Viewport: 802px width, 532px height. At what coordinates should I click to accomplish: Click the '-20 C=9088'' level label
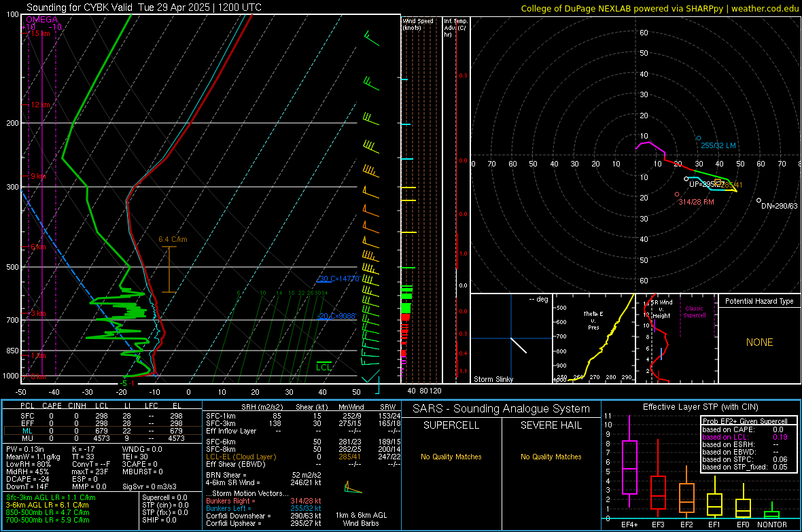[x=337, y=316]
